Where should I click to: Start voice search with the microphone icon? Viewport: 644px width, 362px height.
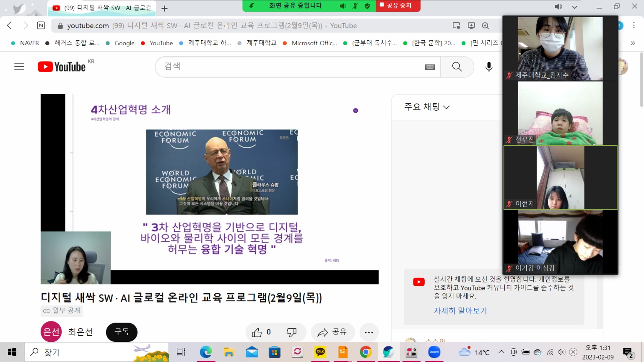coord(489,67)
